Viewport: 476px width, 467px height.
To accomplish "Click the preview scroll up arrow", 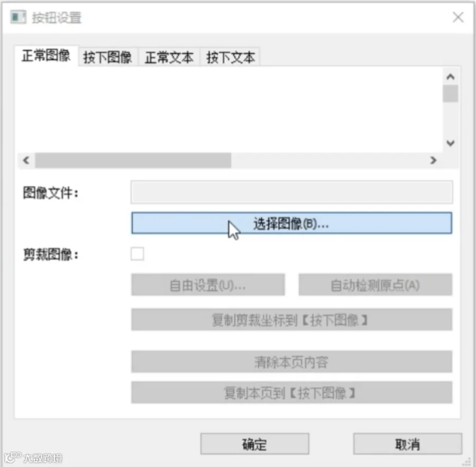I will [x=450, y=77].
